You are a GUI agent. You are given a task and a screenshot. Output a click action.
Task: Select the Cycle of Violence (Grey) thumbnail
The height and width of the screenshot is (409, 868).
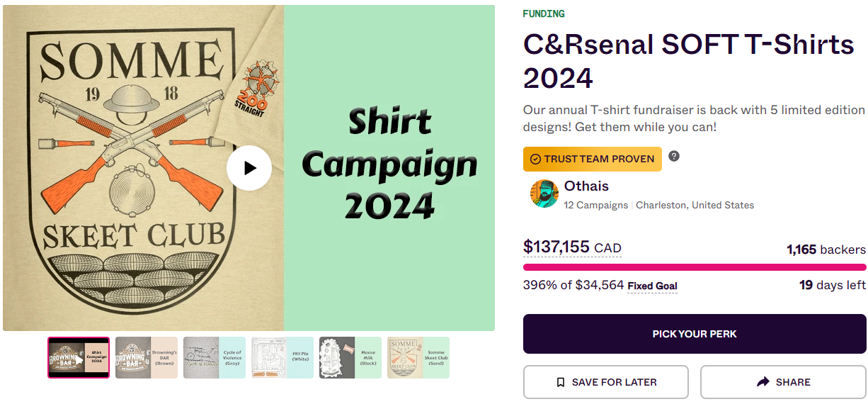pyautogui.click(x=215, y=357)
